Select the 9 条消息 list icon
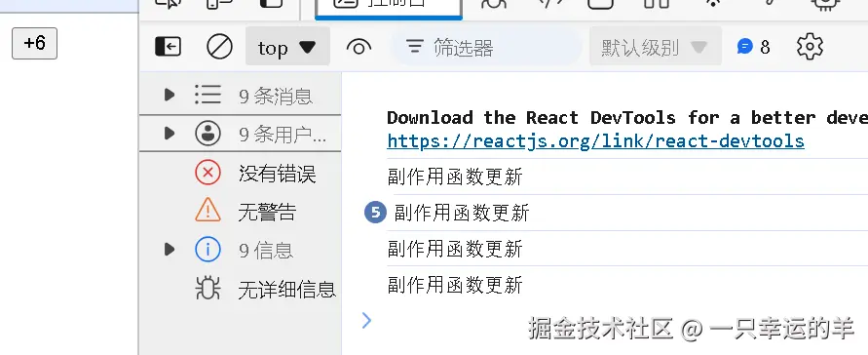This screenshot has height=355, width=868. coord(208,96)
